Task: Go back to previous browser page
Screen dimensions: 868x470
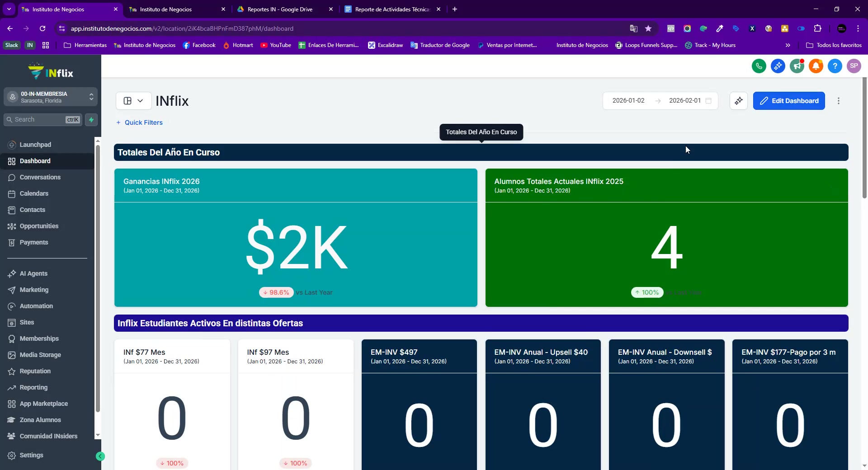Action: pos(10,28)
